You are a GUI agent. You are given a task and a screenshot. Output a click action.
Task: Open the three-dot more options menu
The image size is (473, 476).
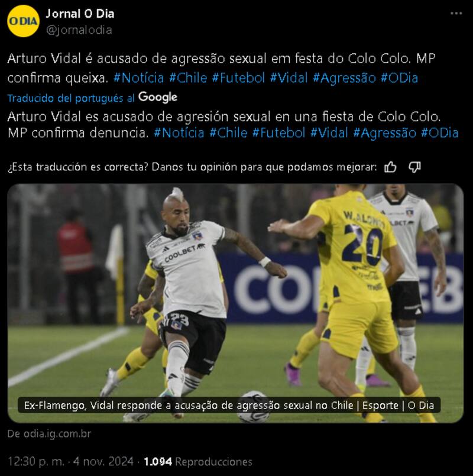tap(456, 14)
